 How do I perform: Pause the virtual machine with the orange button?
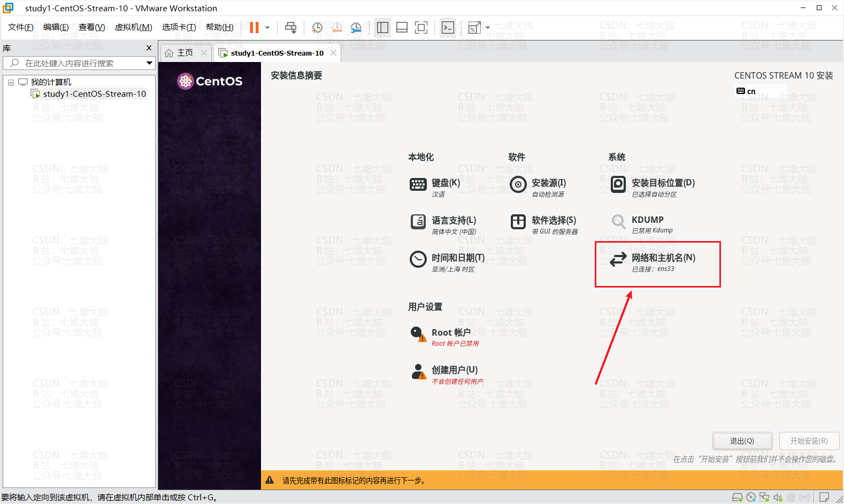pos(254,27)
